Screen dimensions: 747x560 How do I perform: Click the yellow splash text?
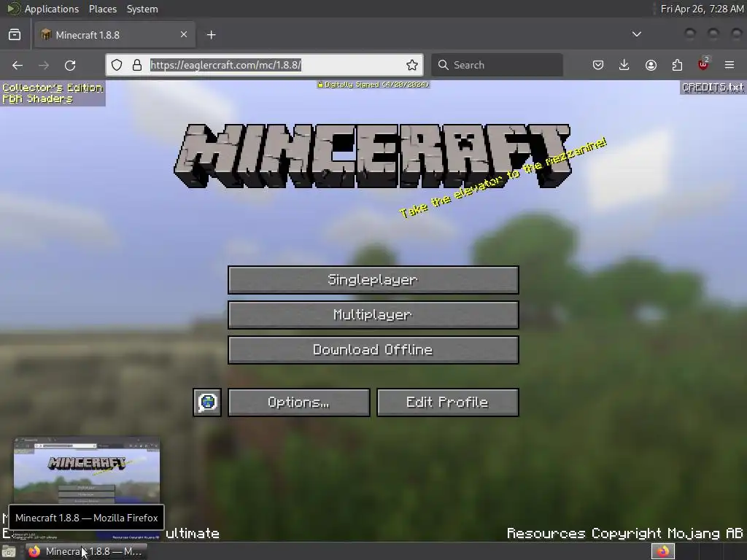[x=503, y=178]
